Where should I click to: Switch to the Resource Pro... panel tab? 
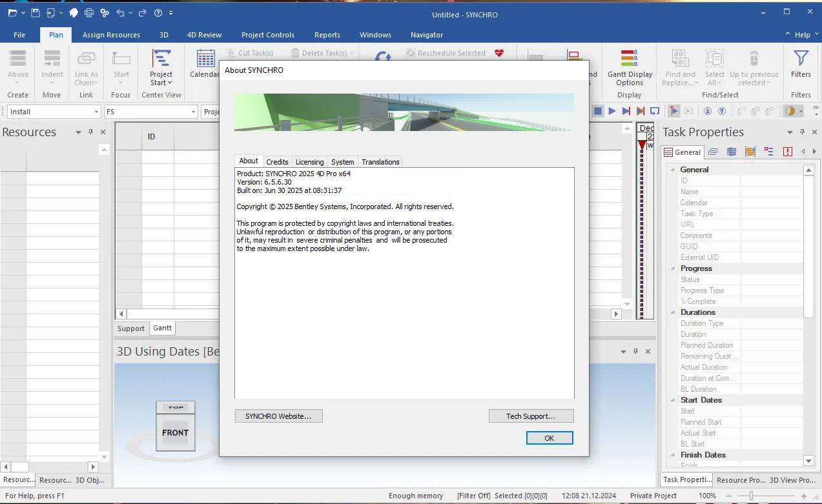(741, 480)
